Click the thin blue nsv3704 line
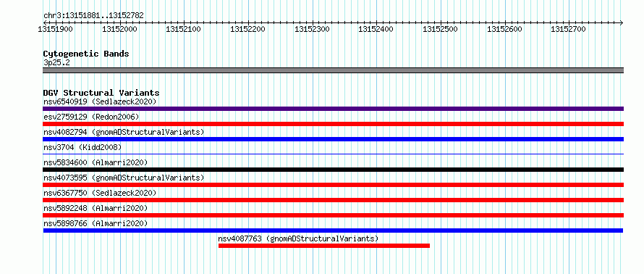644x274 pixels. pyautogui.click(x=333, y=154)
